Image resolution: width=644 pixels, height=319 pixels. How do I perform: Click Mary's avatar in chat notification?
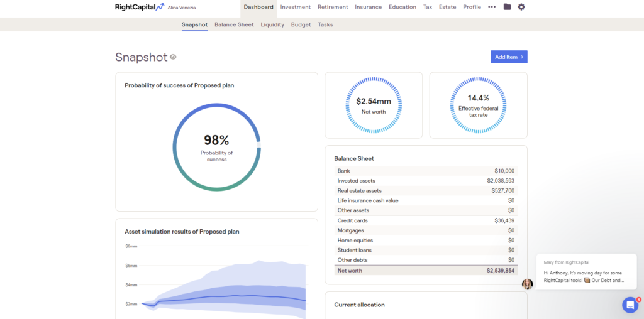pos(527,284)
